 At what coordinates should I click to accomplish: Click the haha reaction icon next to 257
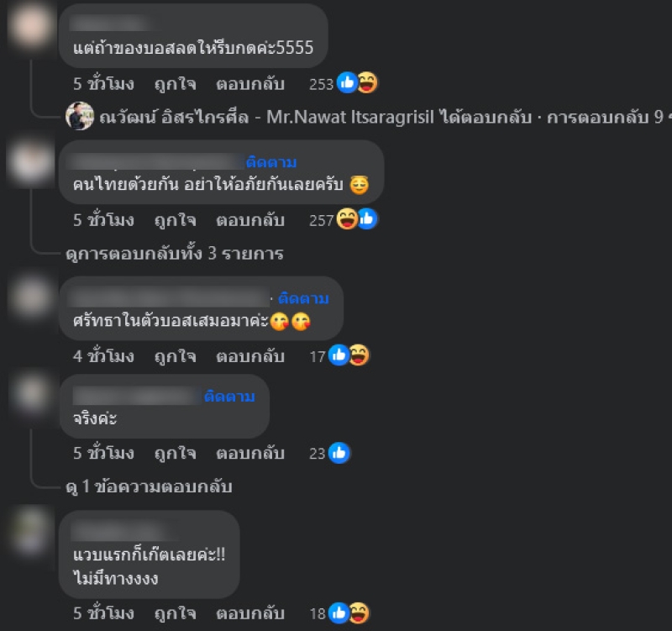pyautogui.click(x=347, y=219)
